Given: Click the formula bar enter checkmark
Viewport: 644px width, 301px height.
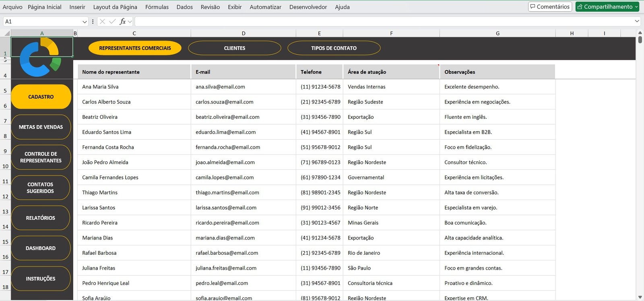Looking at the screenshot, I should (x=112, y=21).
